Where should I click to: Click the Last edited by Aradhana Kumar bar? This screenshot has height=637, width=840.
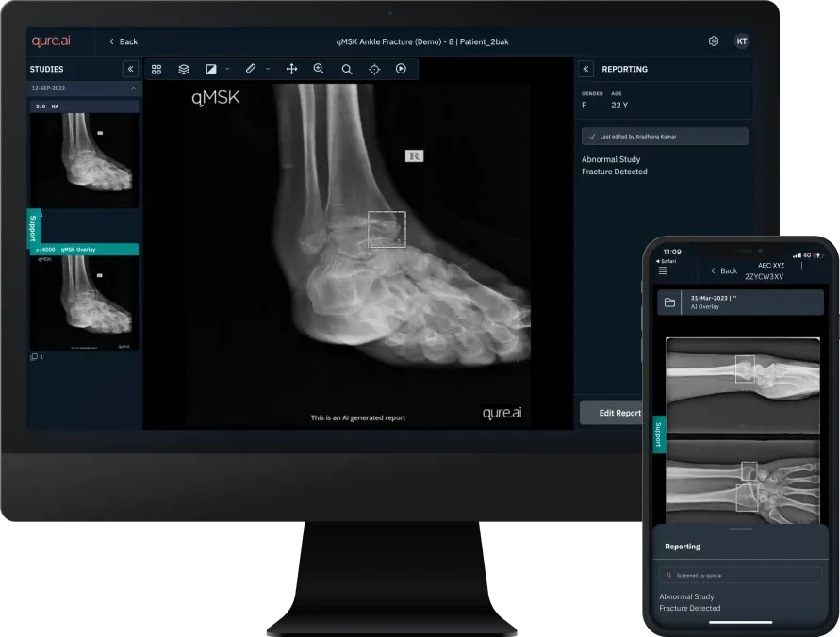coord(665,137)
